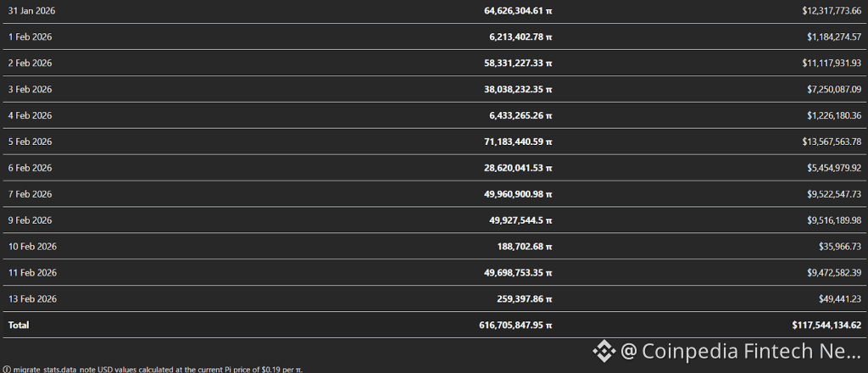Click the Binance logo watermark icon
The width and height of the screenshot is (868, 373).
click(604, 349)
